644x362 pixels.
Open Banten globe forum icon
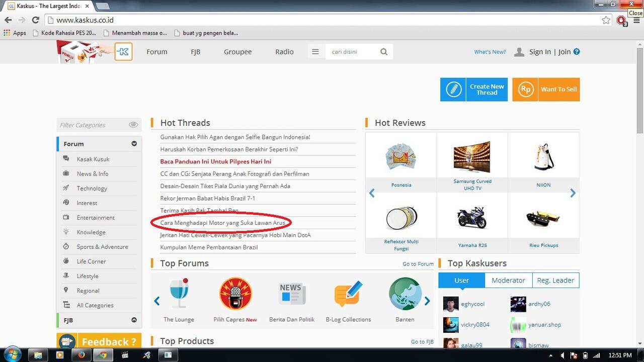point(405,294)
